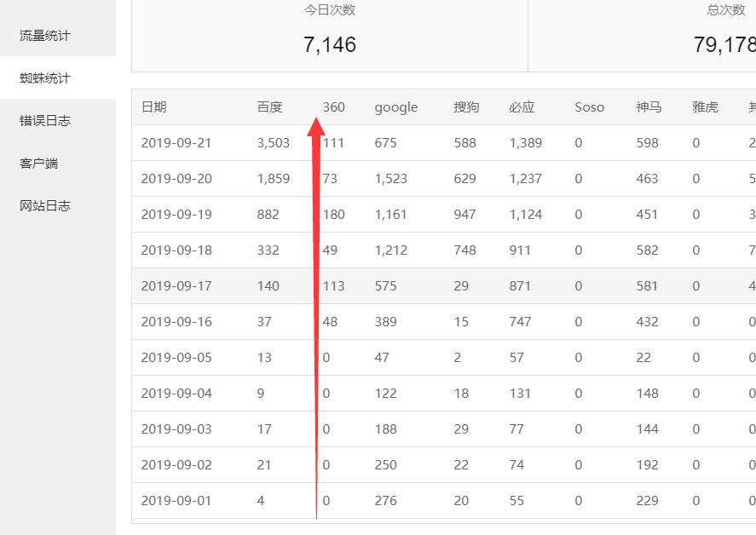Open the 流量统计 sidebar menu
This screenshot has width=756, height=535.
45,36
